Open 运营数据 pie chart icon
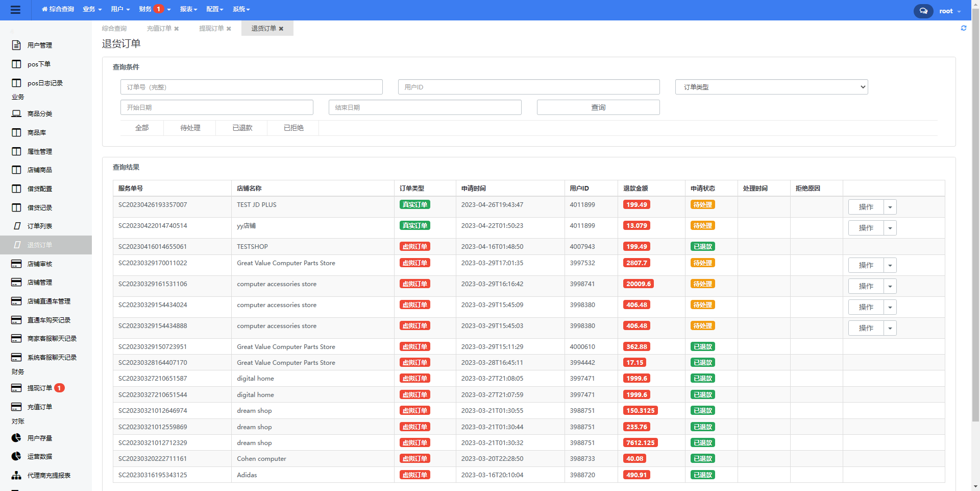This screenshot has width=980, height=491. 16,456
